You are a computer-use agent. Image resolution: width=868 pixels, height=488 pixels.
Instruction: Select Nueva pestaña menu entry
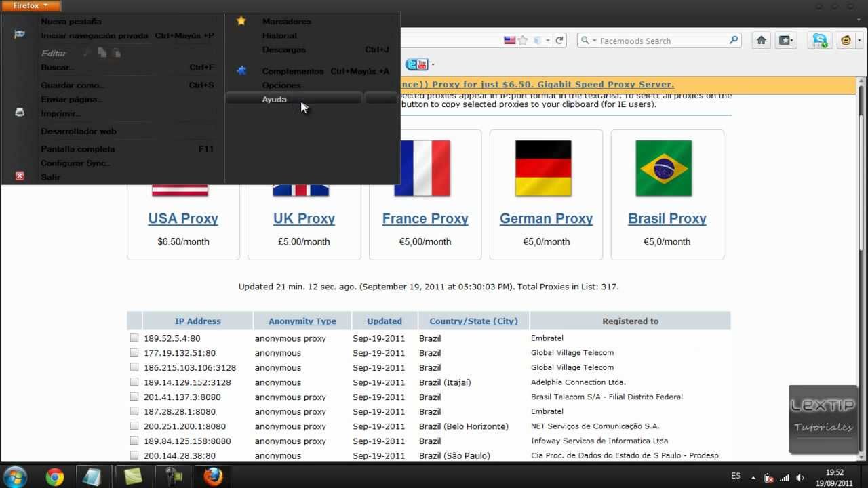[71, 21]
